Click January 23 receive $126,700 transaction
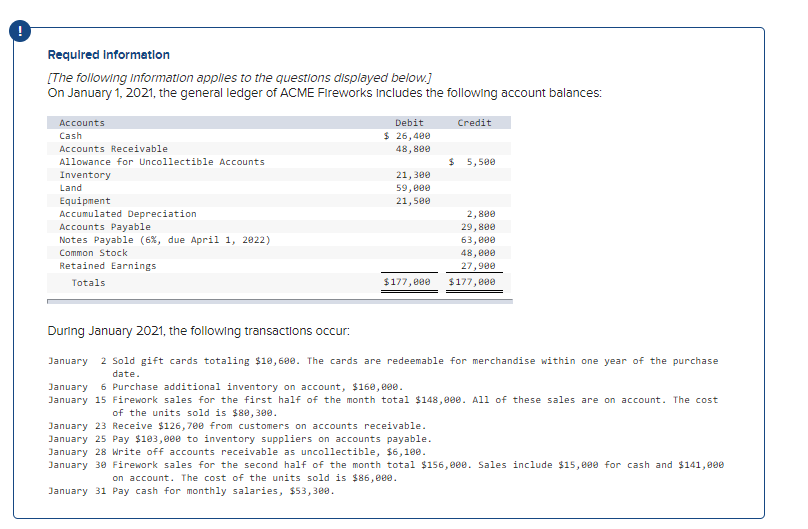 click(x=238, y=426)
